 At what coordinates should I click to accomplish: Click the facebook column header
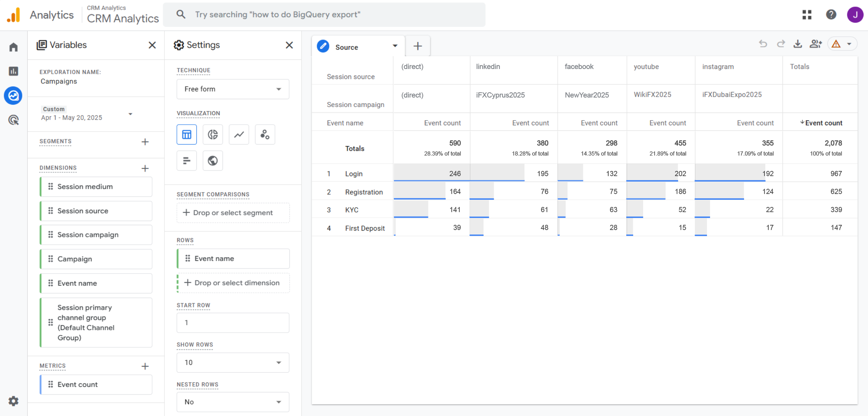[x=579, y=67]
